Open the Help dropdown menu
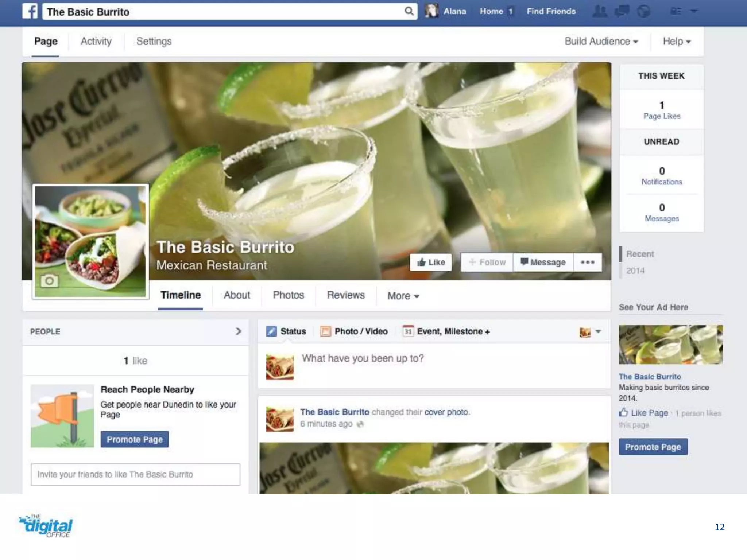Screen dimensions: 747x560 tap(677, 41)
